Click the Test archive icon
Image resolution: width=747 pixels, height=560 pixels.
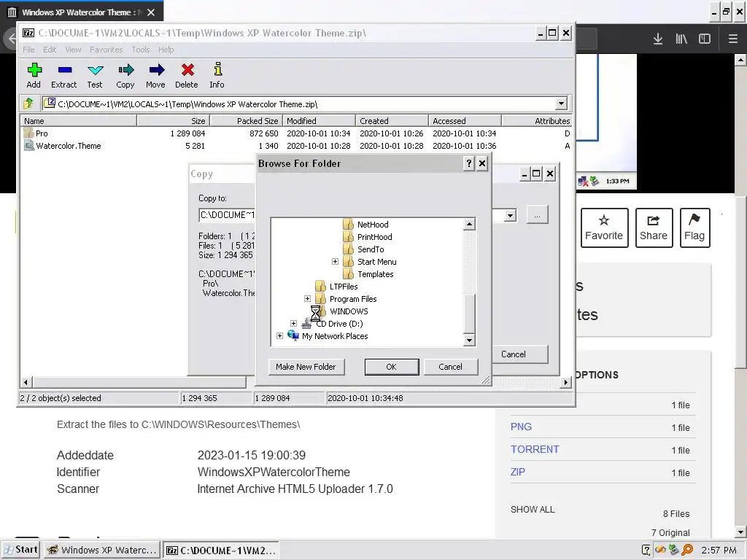(95, 76)
